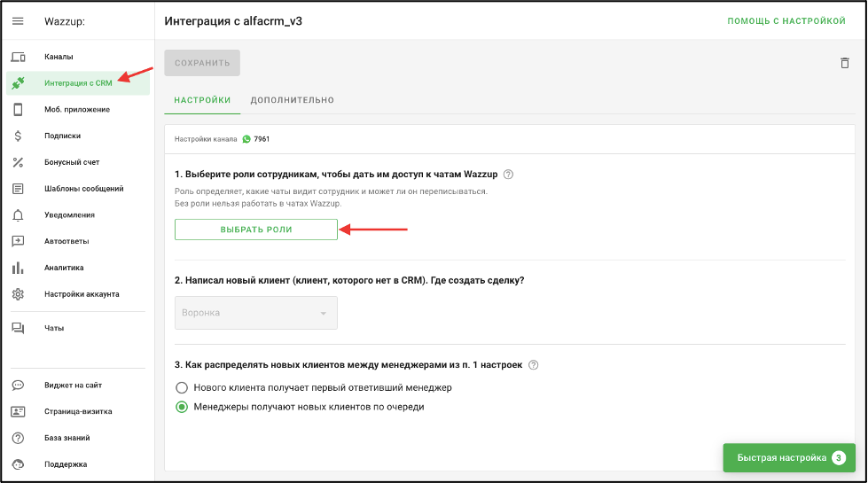Click the Уведомления bell icon

pyautogui.click(x=19, y=215)
